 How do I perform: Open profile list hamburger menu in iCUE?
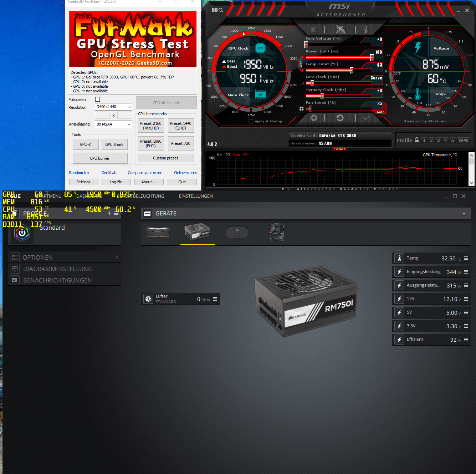tap(116, 213)
